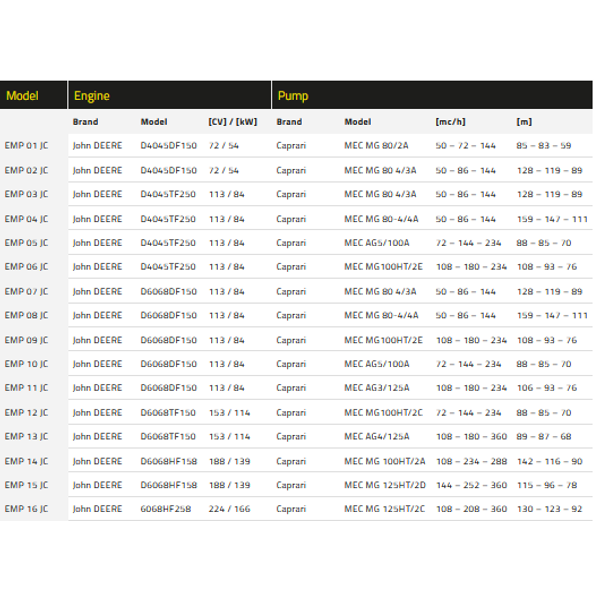
Task: Click 159 – 147 – 111 in EMP 08 JC row
Action: tap(552, 315)
